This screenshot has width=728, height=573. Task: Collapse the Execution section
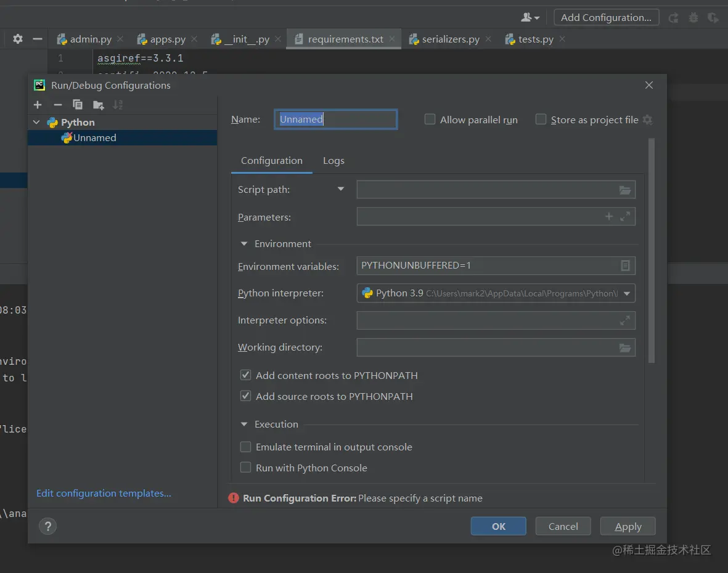[x=244, y=424]
